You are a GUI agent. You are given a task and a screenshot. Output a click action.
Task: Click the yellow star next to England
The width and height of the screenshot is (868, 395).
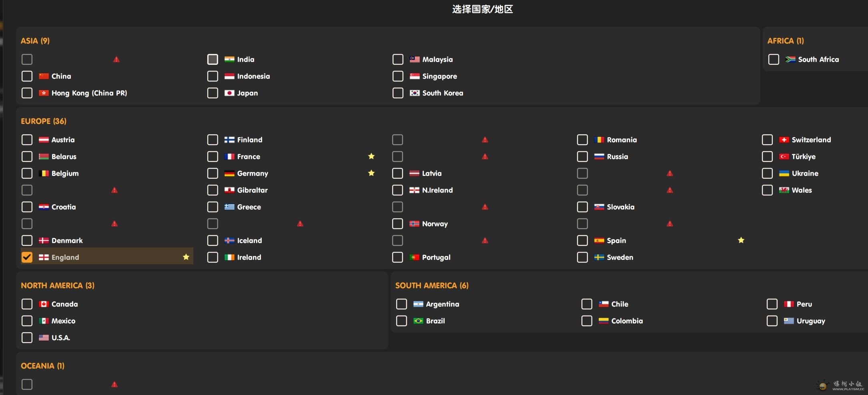pos(186,257)
